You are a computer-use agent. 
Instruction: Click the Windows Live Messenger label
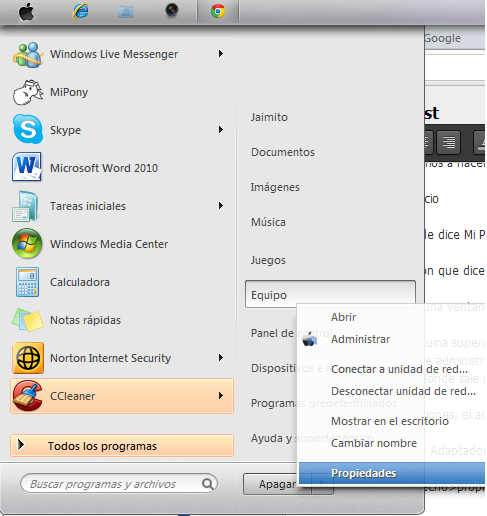(114, 54)
